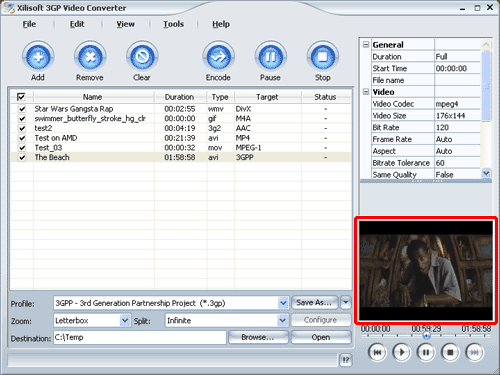Image resolution: width=500 pixels, height=375 pixels.
Task: Sort list by the Target column header
Action: point(268,97)
